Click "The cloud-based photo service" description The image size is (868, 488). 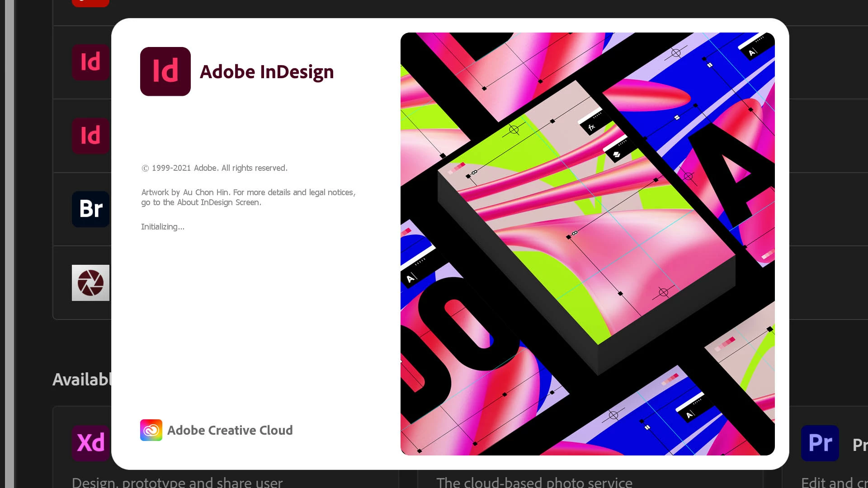[534, 482]
